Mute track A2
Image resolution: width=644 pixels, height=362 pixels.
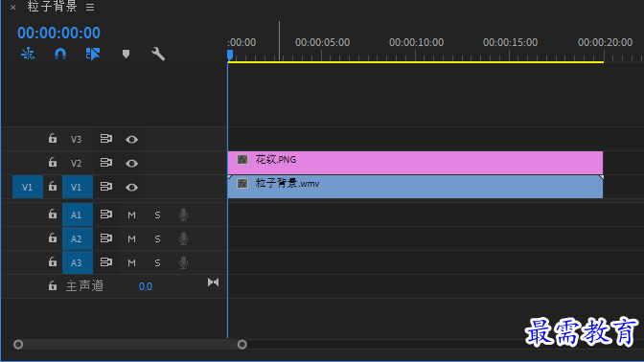[131, 238]
